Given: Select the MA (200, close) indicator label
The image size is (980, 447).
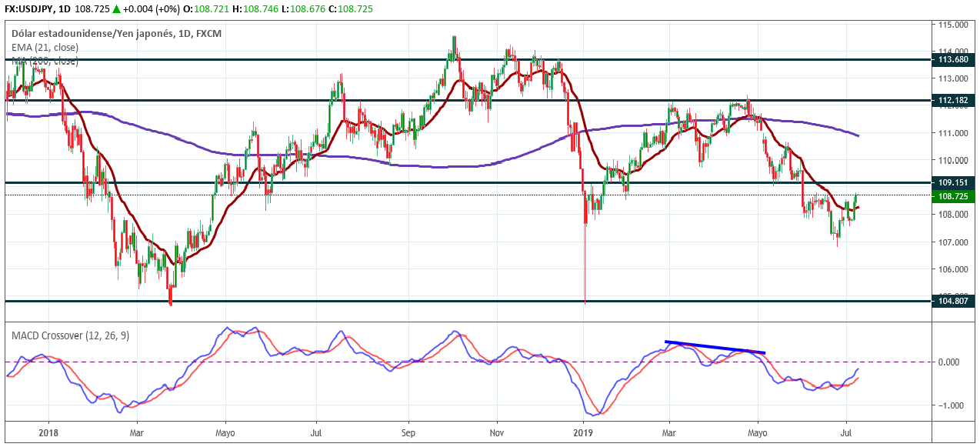Looking at the screenshot, I should (x=45, y=62).
